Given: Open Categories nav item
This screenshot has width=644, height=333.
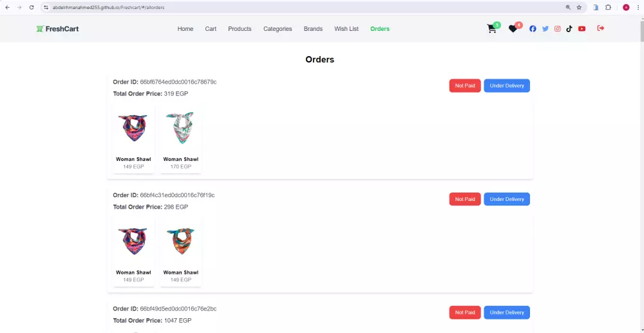Looking at the screenshot, I should point(278,29).
